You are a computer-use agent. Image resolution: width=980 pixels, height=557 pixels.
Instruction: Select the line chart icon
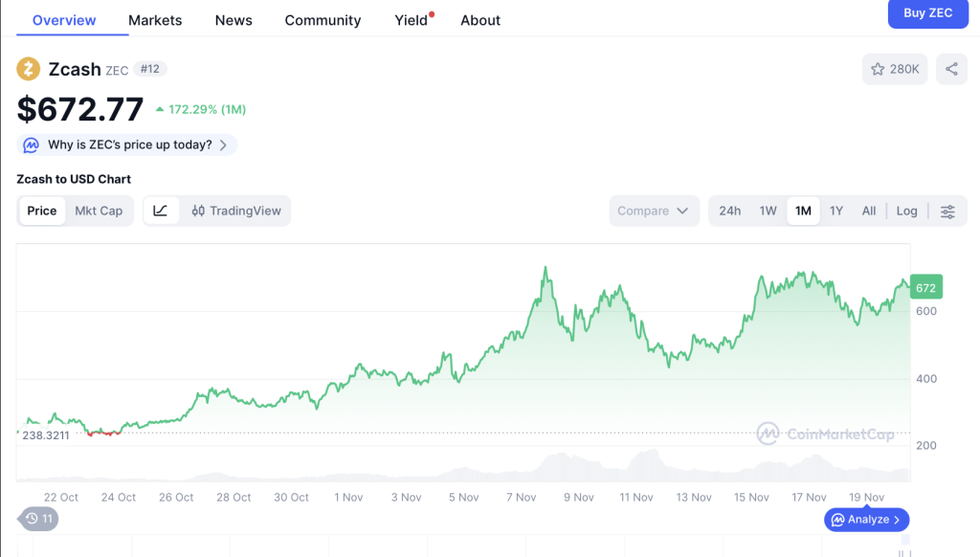pyautogui.click(x=160, y=211)
